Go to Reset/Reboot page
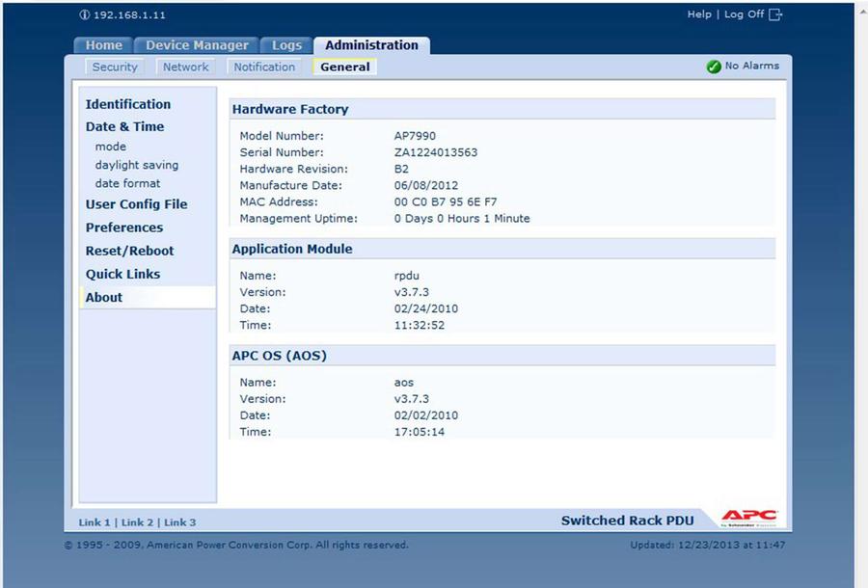Image resolution: width=868 pixels, height=588 pixels. tap(129, 251)
